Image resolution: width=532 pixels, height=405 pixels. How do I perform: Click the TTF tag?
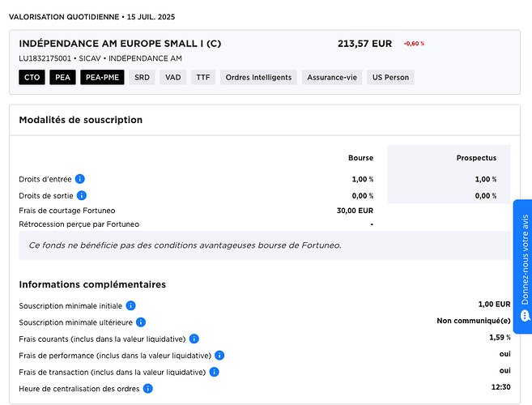[203, 78]
